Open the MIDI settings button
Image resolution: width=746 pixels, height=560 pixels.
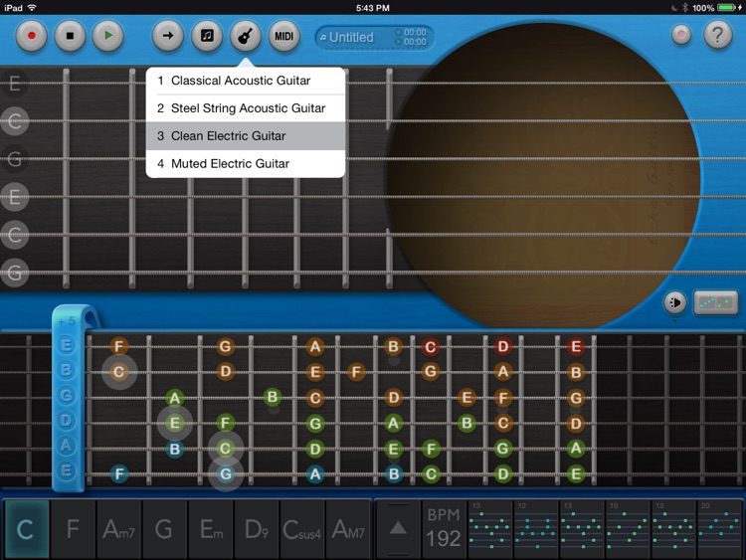click(284, 36)
